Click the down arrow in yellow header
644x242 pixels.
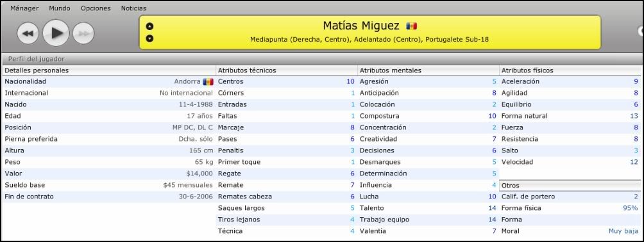coord(150,38)
